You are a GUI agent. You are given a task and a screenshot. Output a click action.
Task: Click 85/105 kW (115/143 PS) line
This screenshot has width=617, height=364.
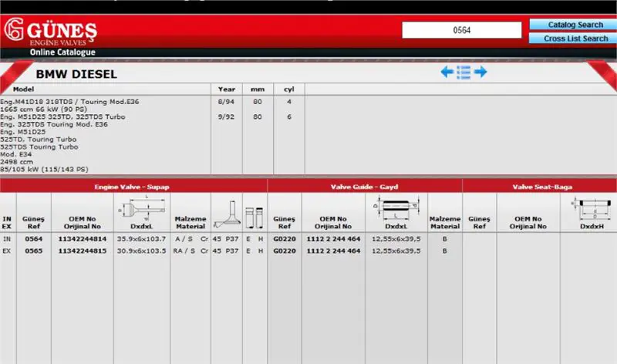tap(44, 169)
